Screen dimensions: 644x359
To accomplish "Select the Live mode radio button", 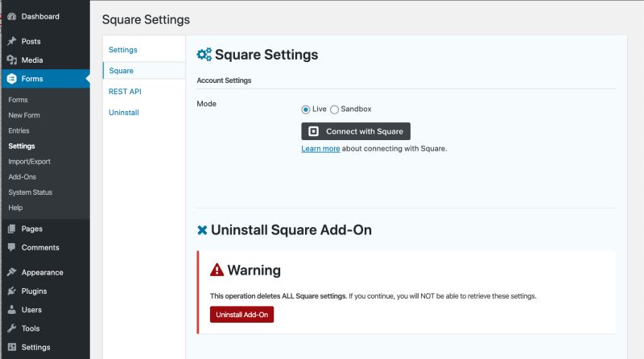I will 306,109.
